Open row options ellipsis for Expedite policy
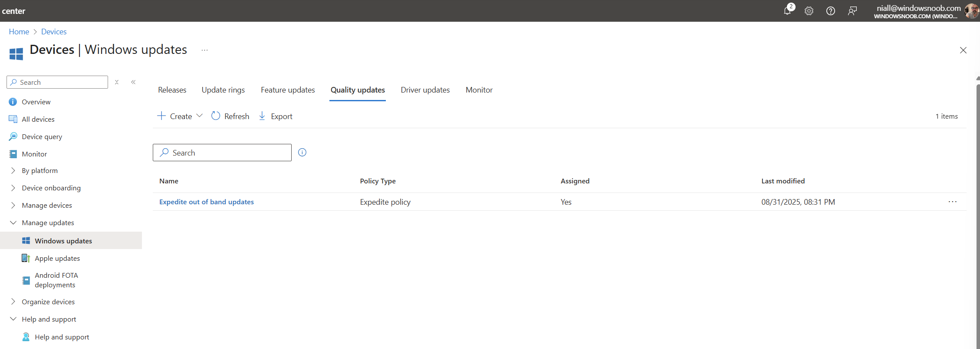The width and height of the screenshot is (980, 349). 953,202
